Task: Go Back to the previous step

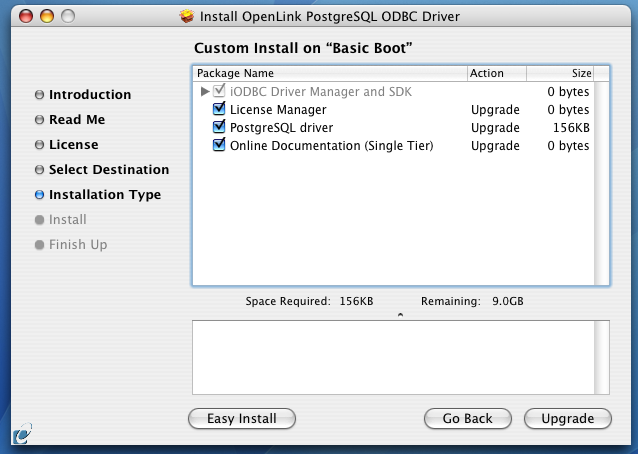Action: 468,419
